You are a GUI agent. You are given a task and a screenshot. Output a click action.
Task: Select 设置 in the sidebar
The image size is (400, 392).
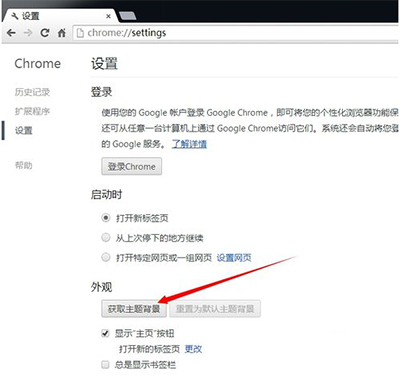tap(24, 130)
